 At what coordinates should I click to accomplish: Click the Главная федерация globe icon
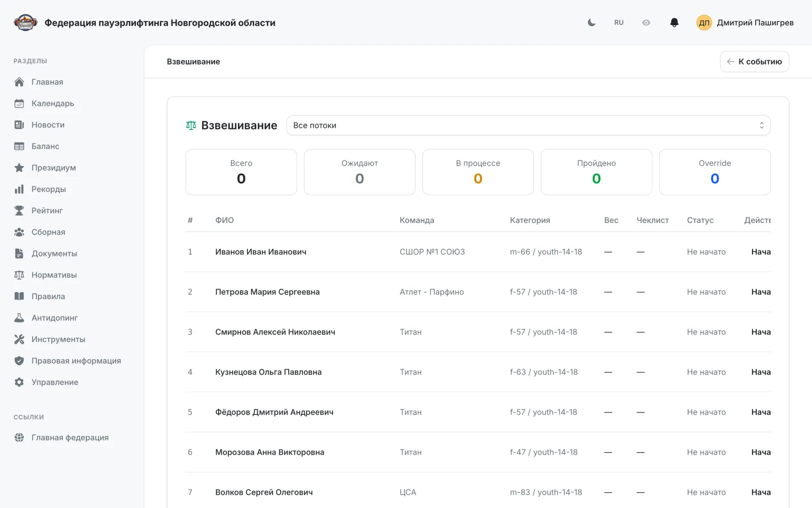(x=19, y=437)
